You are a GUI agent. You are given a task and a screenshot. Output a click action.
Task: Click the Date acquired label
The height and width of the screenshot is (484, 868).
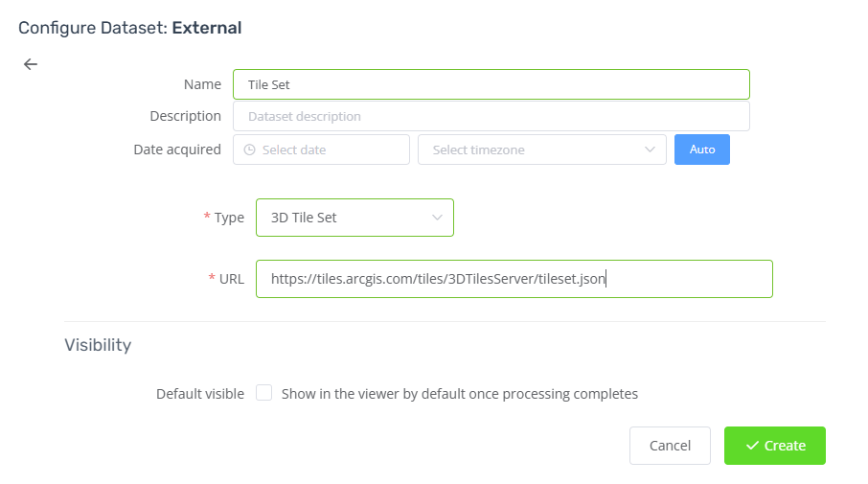[x=177, y=150]
